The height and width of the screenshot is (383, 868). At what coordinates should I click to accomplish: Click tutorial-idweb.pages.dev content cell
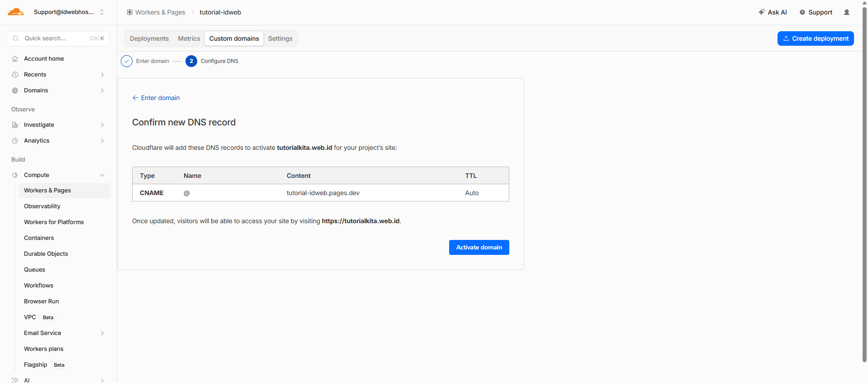pos(323,193)
